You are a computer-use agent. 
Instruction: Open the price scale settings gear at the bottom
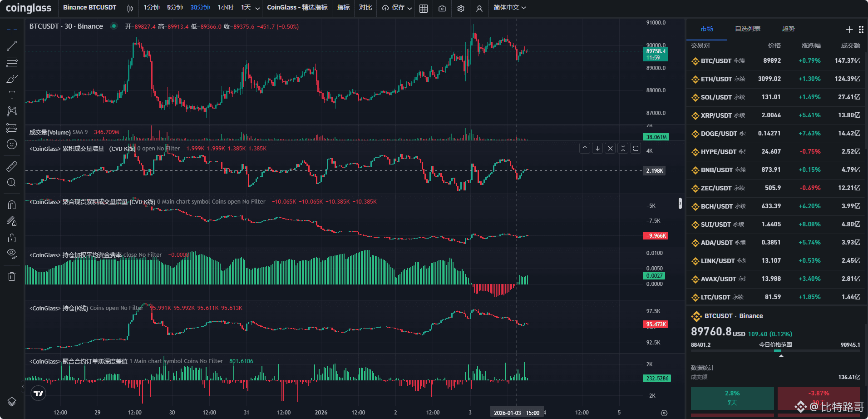point(664,413)
